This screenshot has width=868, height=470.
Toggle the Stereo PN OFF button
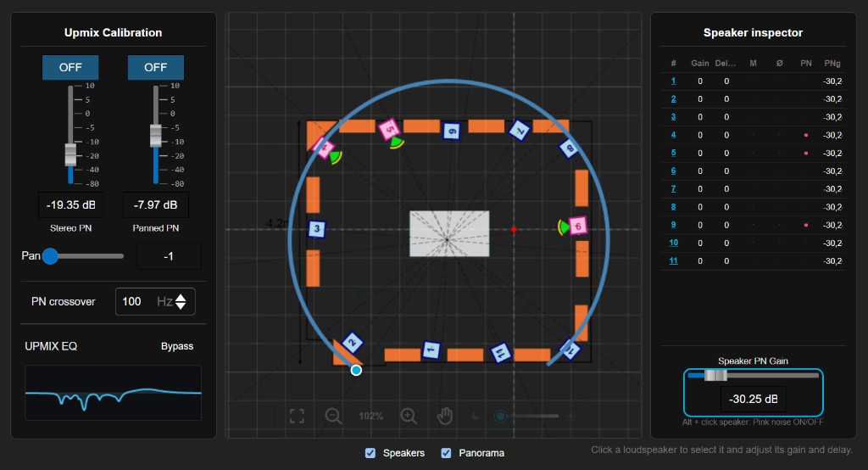(x=70, y=67)
